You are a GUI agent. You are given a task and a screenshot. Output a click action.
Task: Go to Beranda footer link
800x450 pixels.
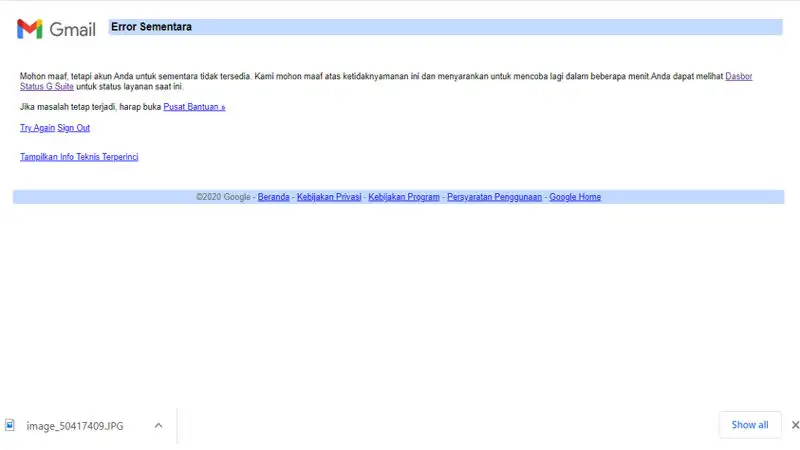coord(273,197)
